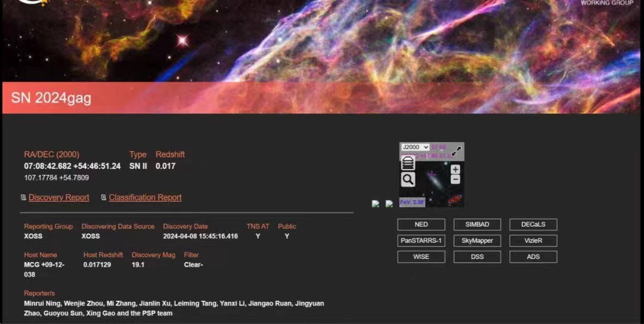Image resolution: width=644 pixels, height=324 pixels.
Task: Toggle fullscreen arrows in sky viewer
Action: pos(456,152)
